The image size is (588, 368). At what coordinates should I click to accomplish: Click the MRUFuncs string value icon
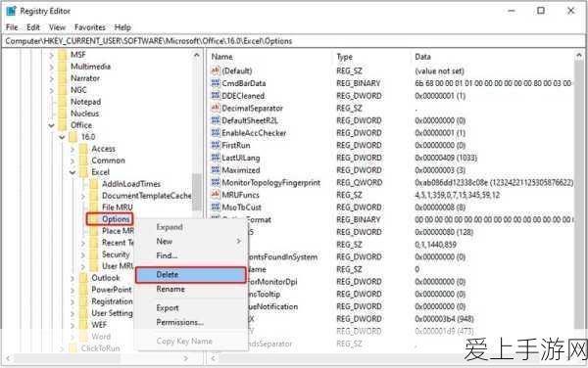point(216,195)
